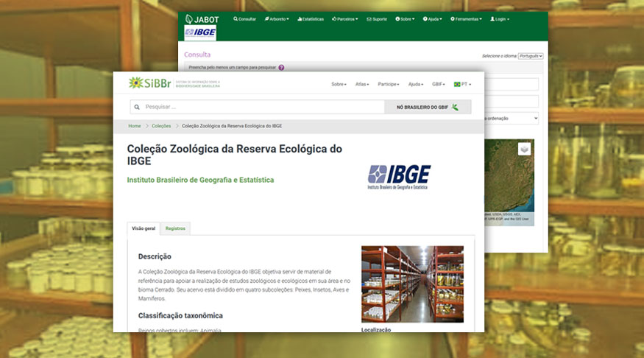Click the breadcrumb text Coleção Zoológica da Reserva Ecológica
Viewport: 644px width, 358px height.
(232, 126)
